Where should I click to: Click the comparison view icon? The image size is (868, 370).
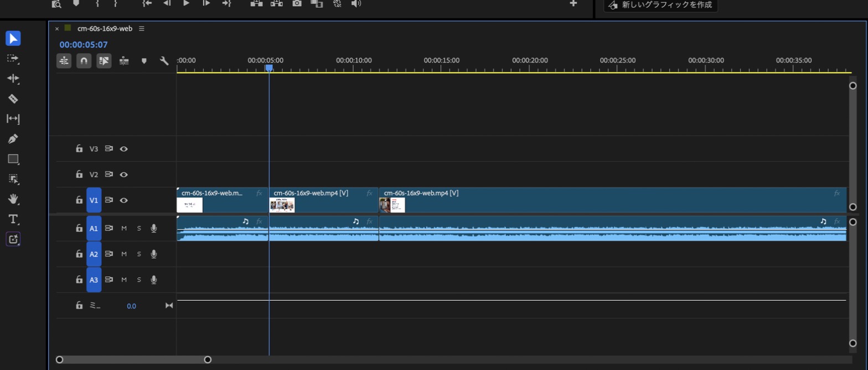click(x=317, y=3)
